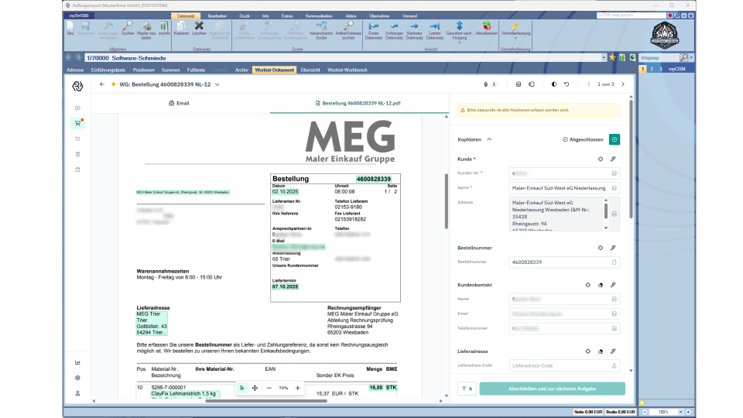Switch to the Email tab

[179, 103]
